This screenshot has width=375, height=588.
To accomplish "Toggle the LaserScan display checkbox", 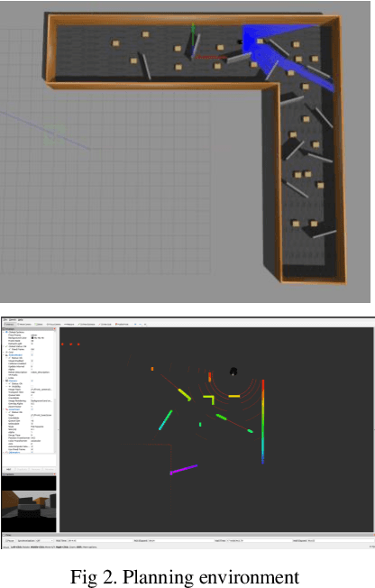I will (x=32, y=409).
